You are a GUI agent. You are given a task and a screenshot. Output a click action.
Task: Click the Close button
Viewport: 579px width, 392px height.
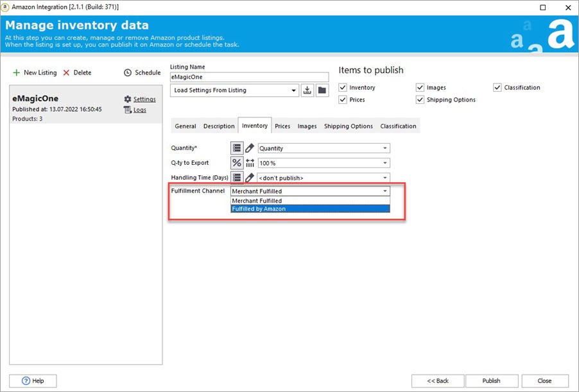pyautogui.click(x=545, y=380)
